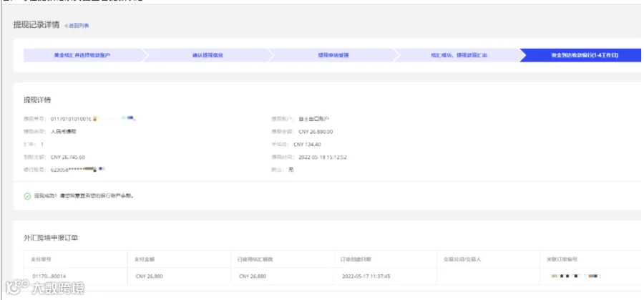Image resolution: width=644 pixels, height=300 pixels.
Task: Select the 美金结汇并选择收款账户 progress step
Action: pos(82,55)
